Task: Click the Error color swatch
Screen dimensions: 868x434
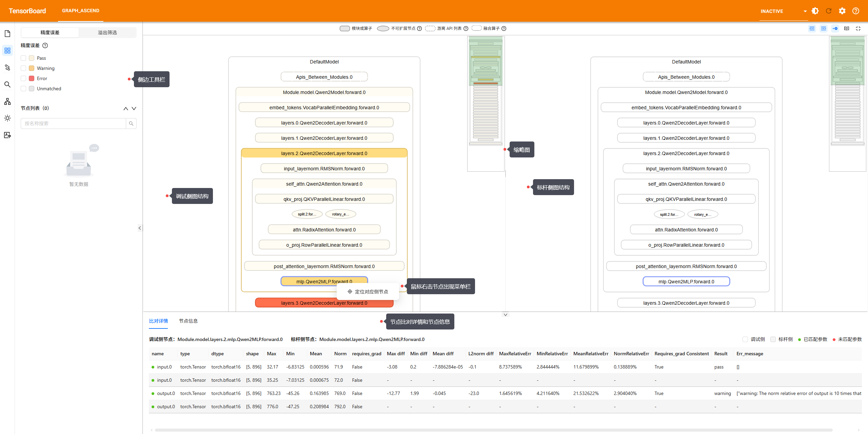Action: (x=32, y=78)
